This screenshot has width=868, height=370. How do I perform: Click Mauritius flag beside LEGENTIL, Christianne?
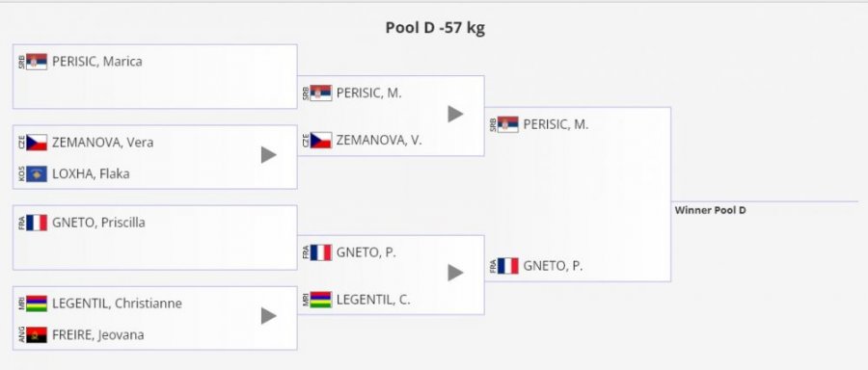click(37, 304)
